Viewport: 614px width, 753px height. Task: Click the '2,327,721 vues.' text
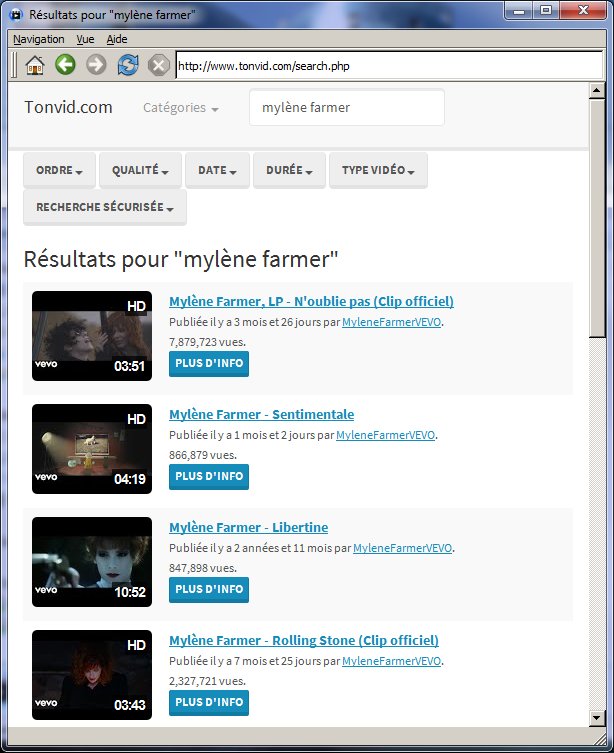coord(207,681)
